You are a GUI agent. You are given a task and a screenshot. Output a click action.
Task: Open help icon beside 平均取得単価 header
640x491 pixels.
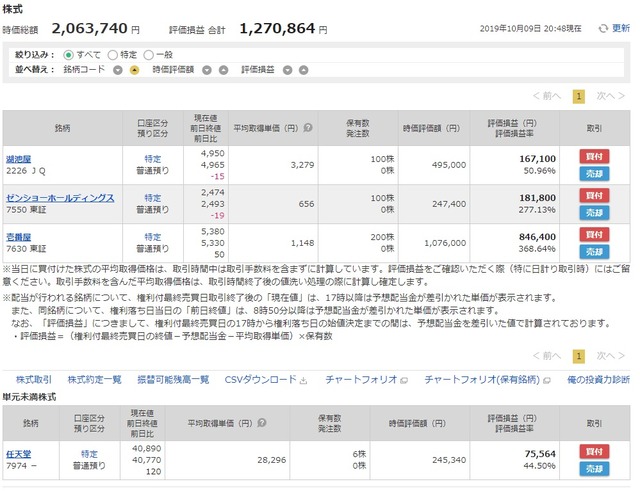click(x=308, y=128)
